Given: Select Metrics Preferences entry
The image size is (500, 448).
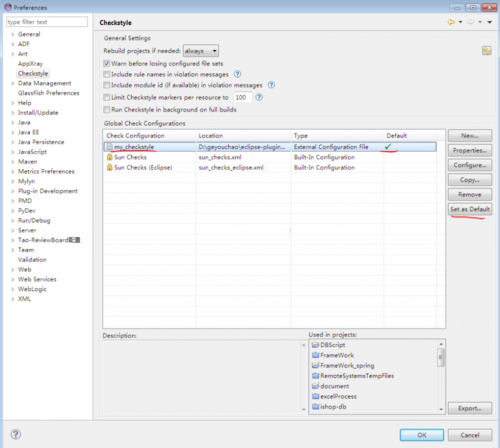Looking at the screenshot, I should coord(46,171).
